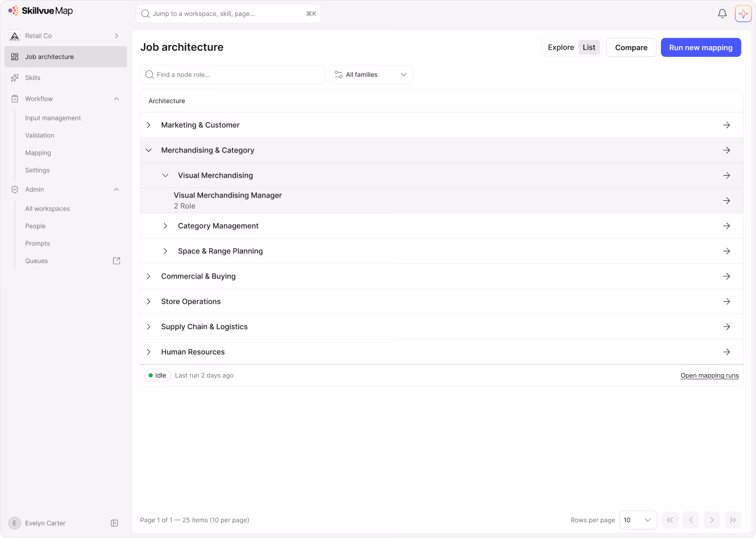The width and height of the screenshot is (756, 538).
Task: Click the Idle status badge
Action: tap(157, 375)
